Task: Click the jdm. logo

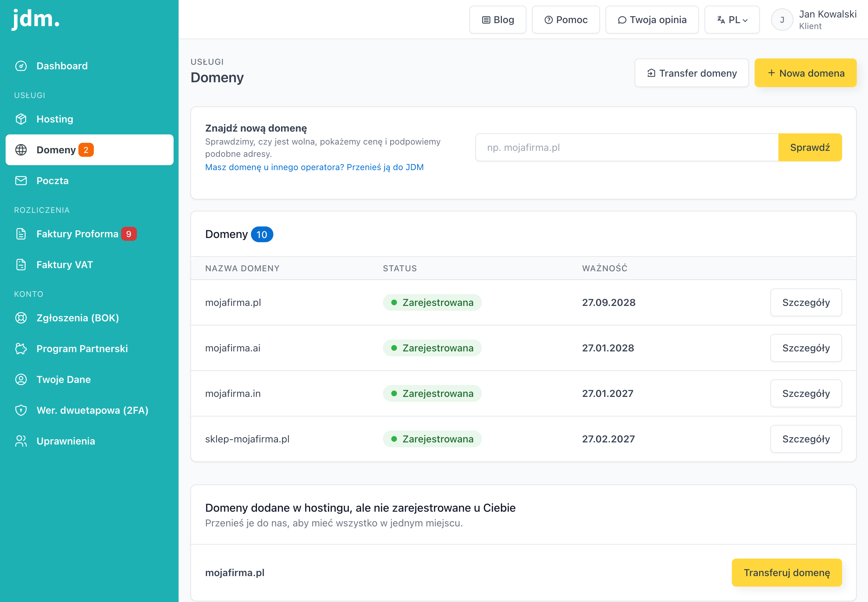Action: click(x=35, y=19)
